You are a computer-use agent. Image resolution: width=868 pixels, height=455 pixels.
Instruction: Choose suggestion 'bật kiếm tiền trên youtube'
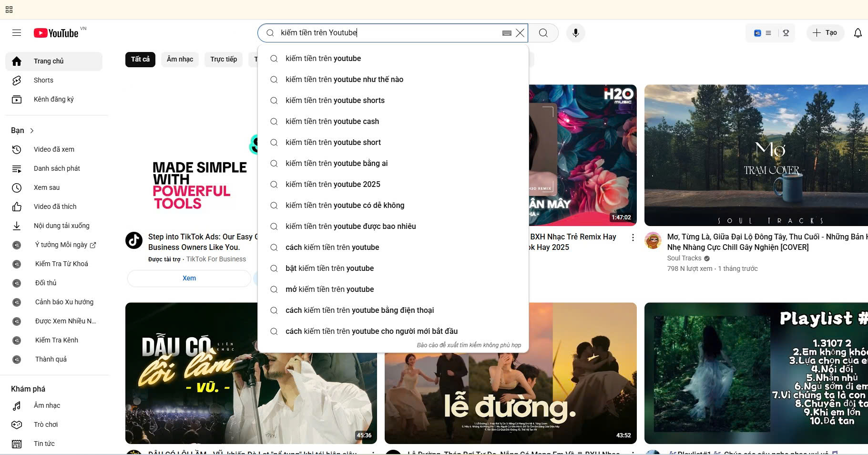pos(393,268)
